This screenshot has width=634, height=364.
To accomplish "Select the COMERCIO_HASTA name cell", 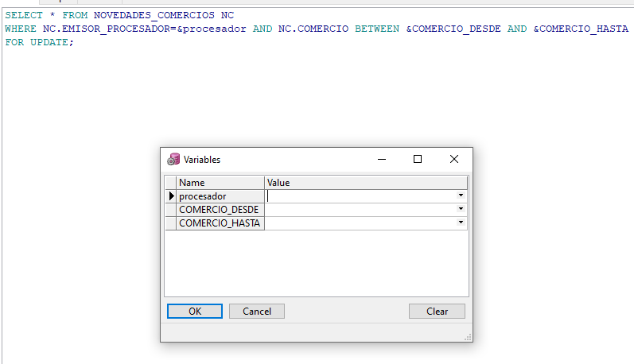I will pyautogui.click(x=220, y=223).
